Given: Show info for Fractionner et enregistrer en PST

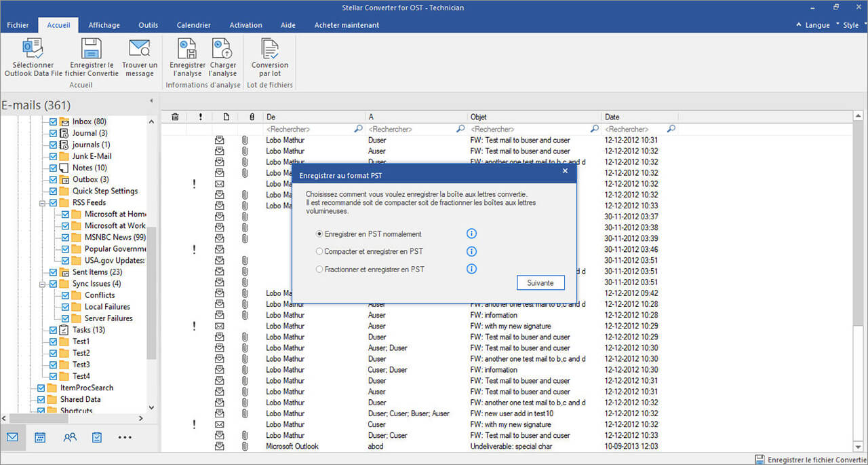Looking at the screenshot, I should (472, 269).
